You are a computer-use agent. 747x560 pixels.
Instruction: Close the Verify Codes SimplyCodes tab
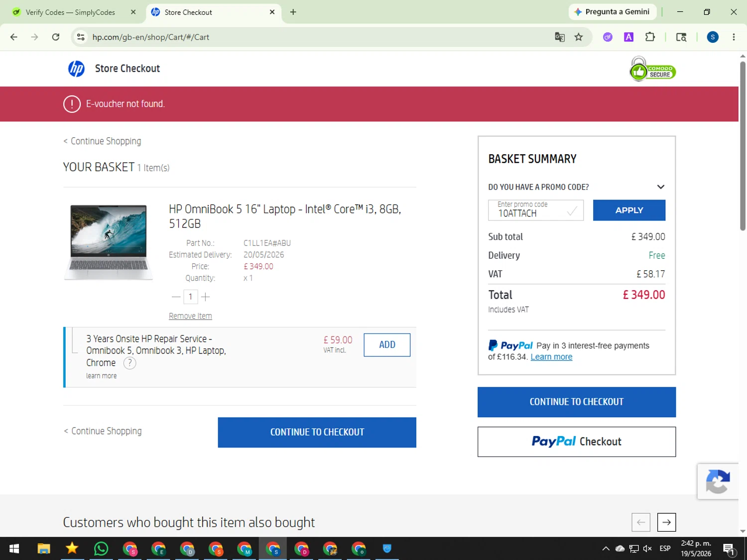click(133, 12)
